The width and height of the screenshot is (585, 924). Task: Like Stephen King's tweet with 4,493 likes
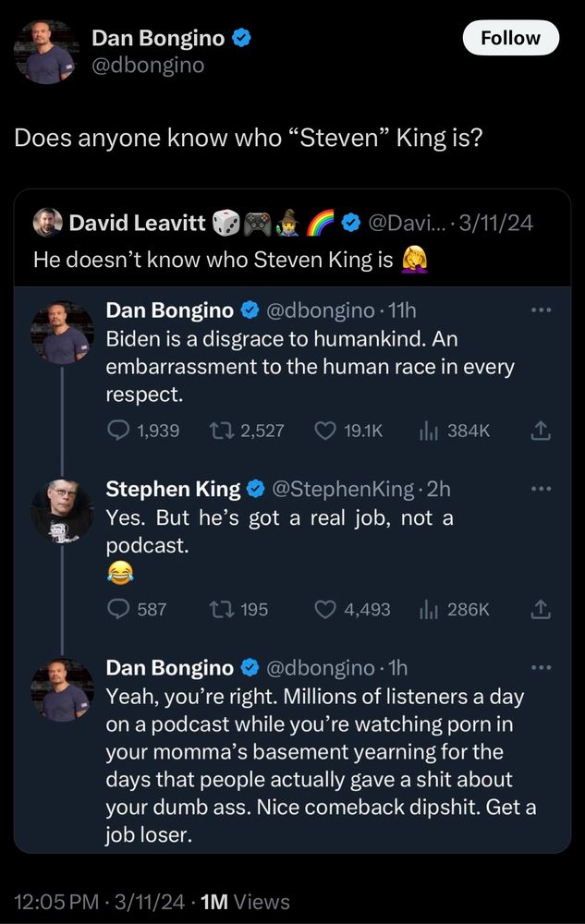click(x=325, y=609)
